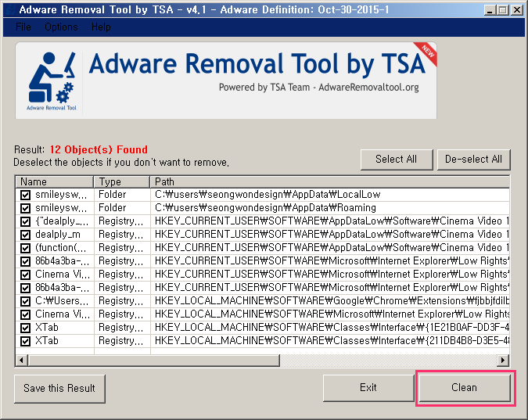Uncheck Cinema Vi HKEY_CURRENT_USER entry

25,275
